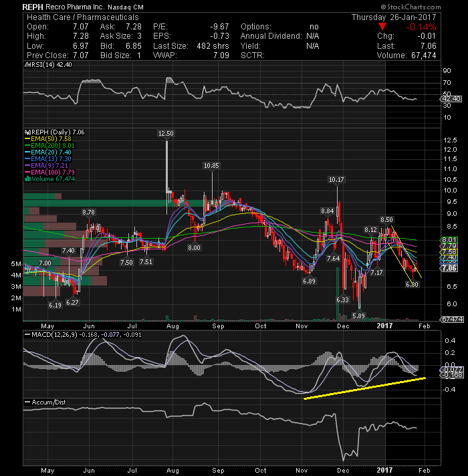
Task: Click the 10.17 price high label
Action: pos(336,180)
